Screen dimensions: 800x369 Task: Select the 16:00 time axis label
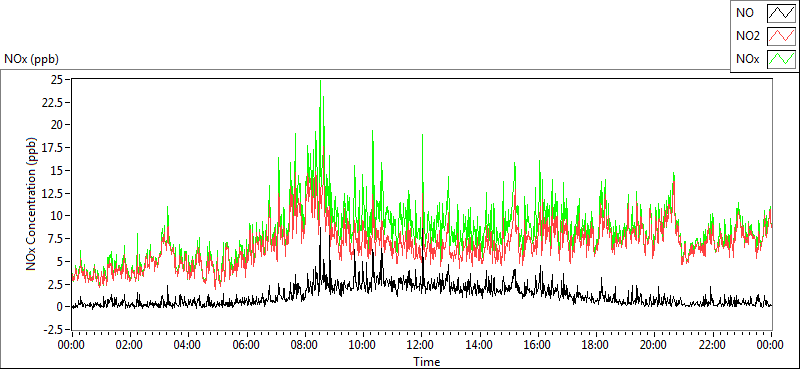(538, 345)
